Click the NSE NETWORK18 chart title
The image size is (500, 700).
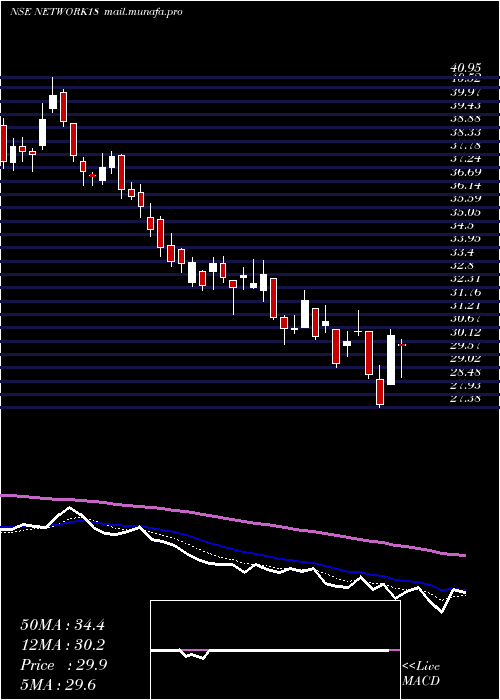click(54, 12)
